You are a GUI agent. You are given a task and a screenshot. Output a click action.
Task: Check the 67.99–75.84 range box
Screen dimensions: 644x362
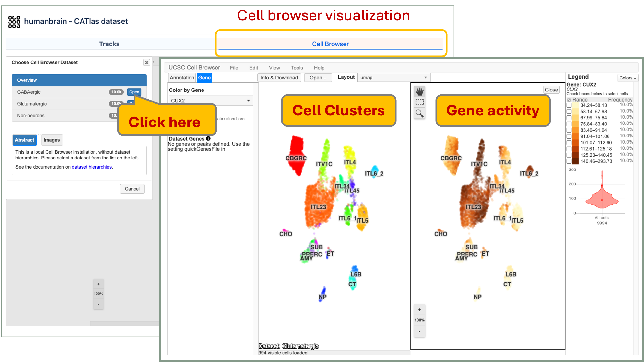coord(569,118)
